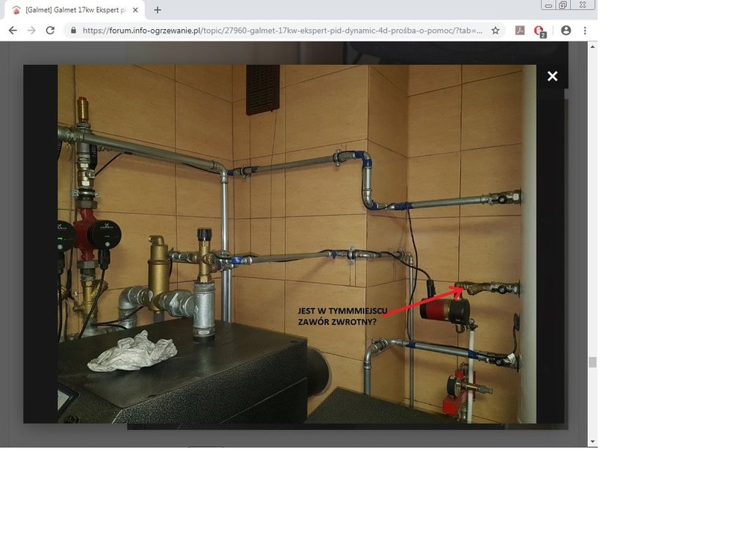View site security padlock info
Screen dimensions: 747x560
coord(73,31)
